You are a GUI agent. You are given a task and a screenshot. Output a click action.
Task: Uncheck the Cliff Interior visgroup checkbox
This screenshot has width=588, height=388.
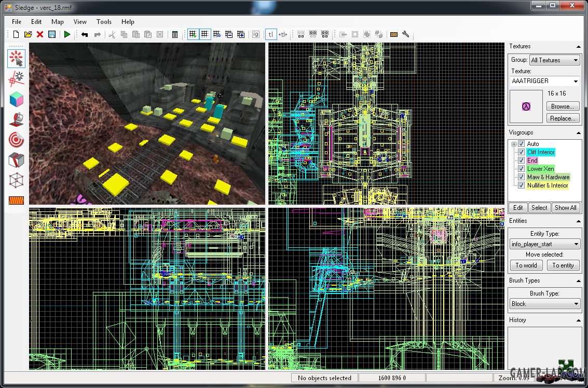521,152
